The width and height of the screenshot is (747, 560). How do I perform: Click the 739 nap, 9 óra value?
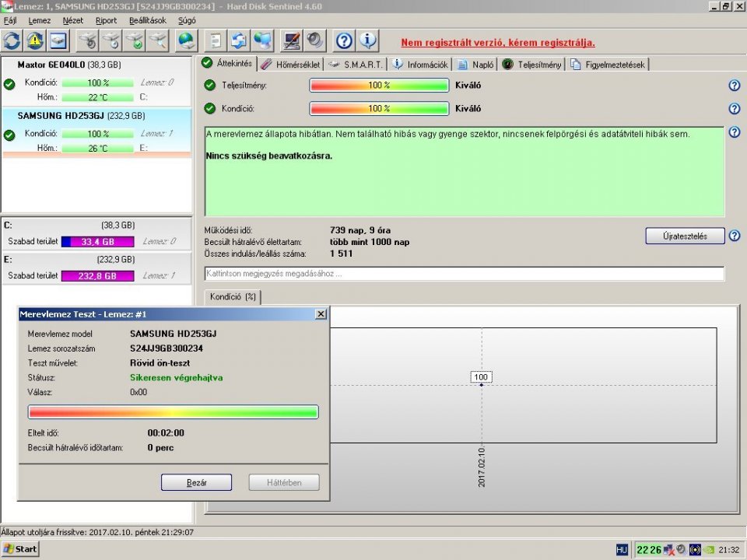point(360,230)
